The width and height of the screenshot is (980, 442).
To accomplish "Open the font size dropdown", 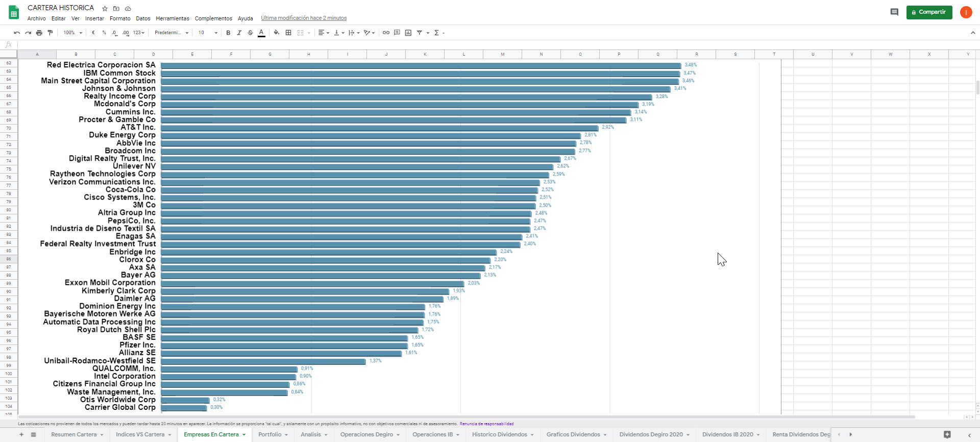I will (x=208, y=33).
